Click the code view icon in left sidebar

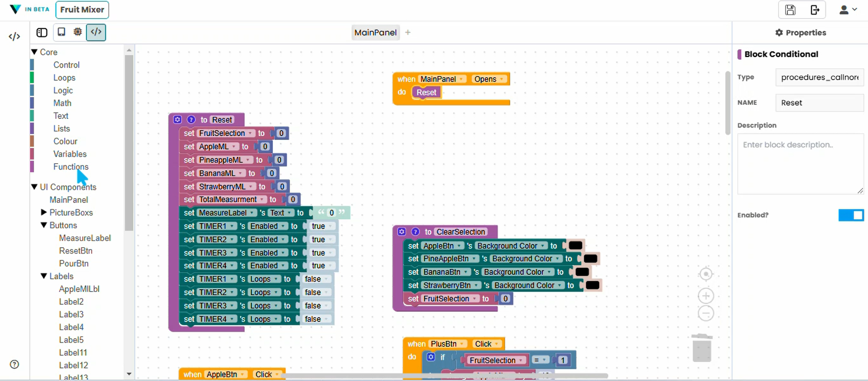[14, 37]
